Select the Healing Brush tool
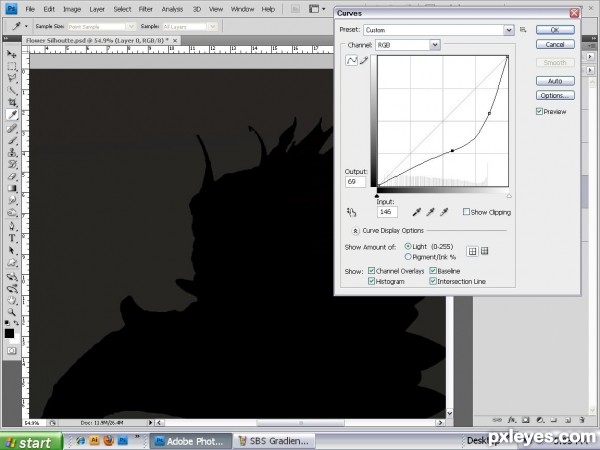 click(x=12, y=128)
